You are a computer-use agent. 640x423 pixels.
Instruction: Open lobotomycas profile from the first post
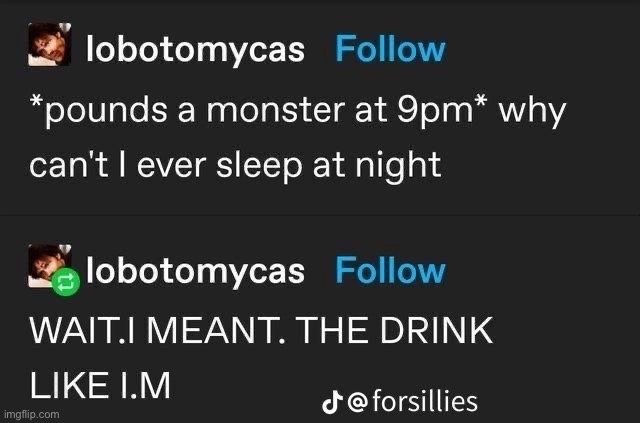pyautogui.click(x=196, y=50)
